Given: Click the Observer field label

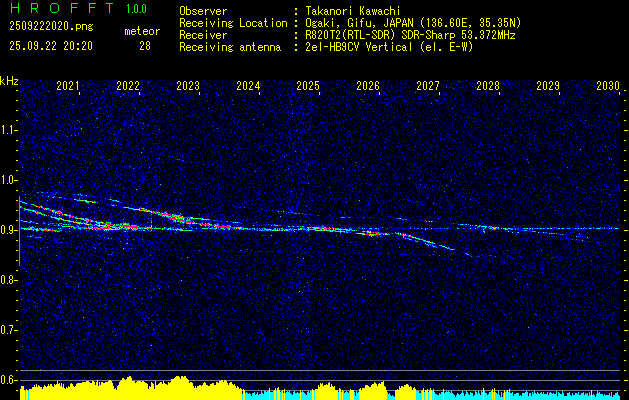Looking at the screenshot, I should (203, 11).
